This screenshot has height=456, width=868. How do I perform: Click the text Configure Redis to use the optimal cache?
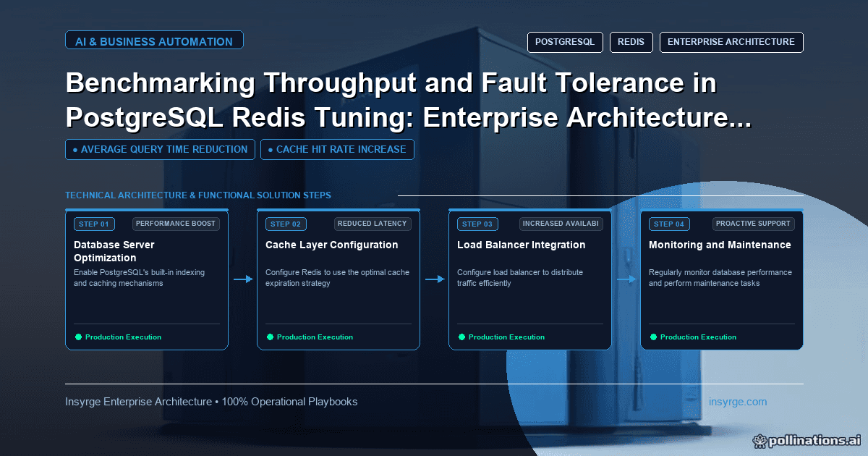(x=337, y=273)
